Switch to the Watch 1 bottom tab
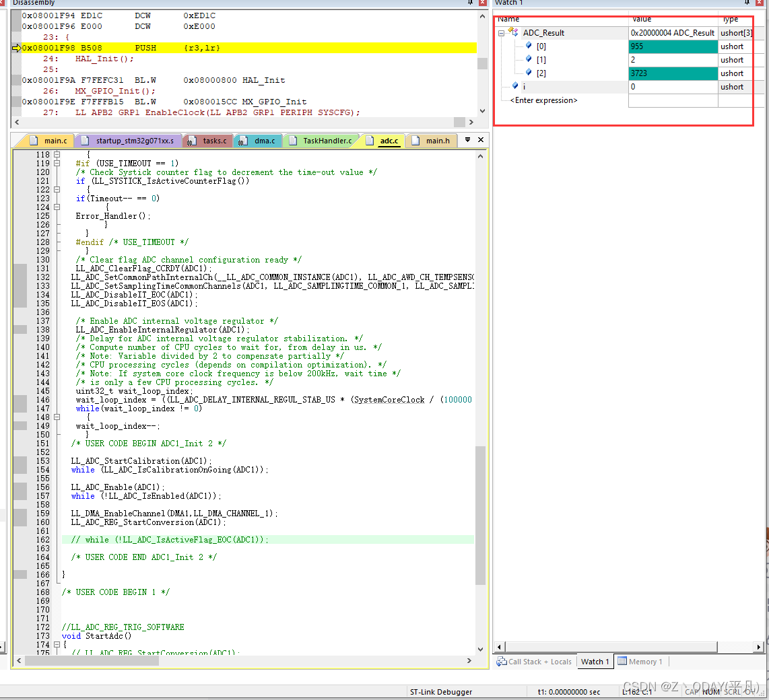The width and height of the screenshot is (769, 700). (595, 662)
